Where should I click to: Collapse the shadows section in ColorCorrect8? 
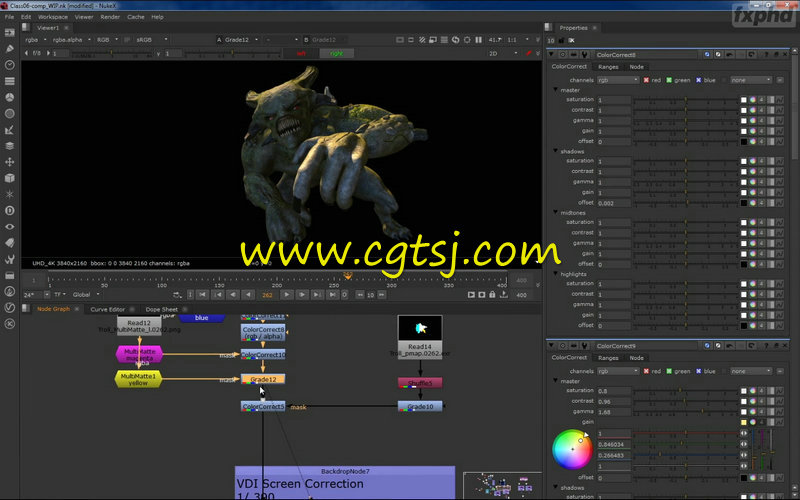point(556,151)
